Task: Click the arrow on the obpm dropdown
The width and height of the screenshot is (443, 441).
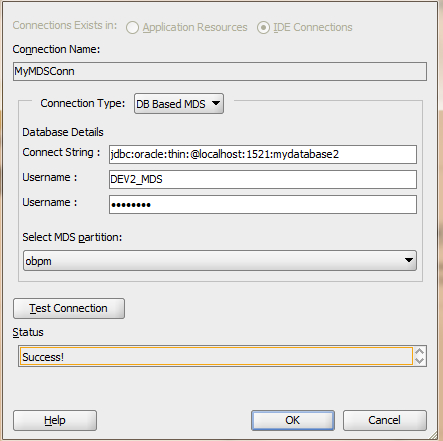Action: click(409, 260)
